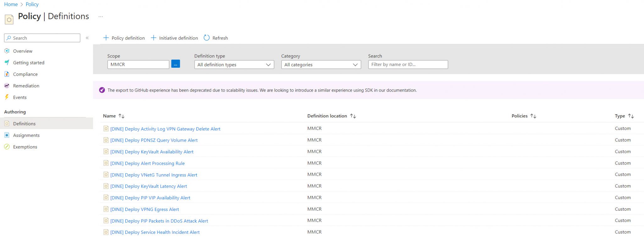The height and width of the screenshot is (237, 644).
Task: Open the Assignments menu item
Action: tap(26, 135)
